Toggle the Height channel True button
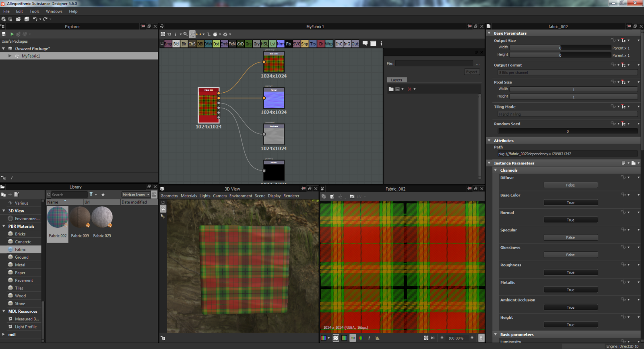Image resolution: width=644 pixels, height=349 pixels. coord(571,325)
